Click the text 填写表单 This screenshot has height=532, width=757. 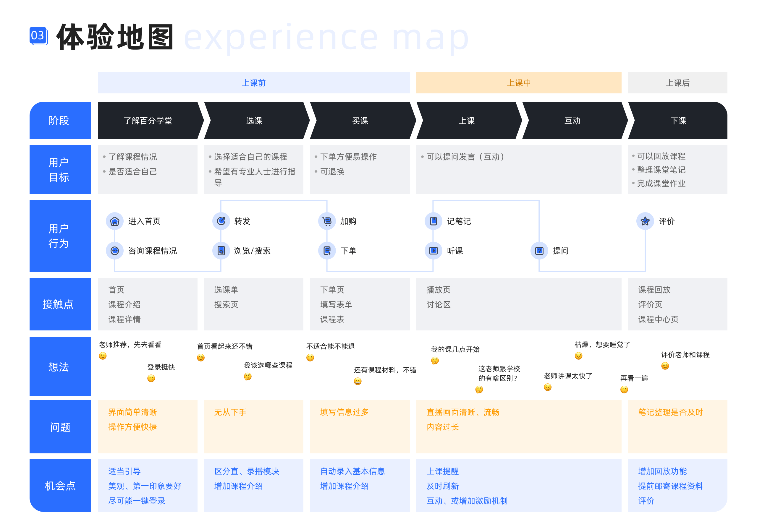[336, 304]
